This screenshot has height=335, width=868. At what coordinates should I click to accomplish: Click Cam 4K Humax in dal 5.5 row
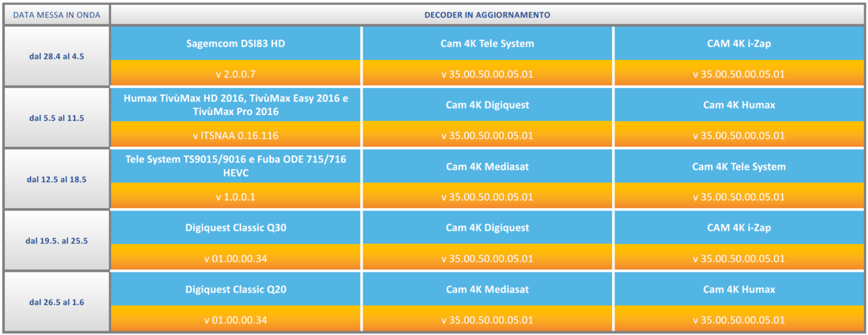coord(739,105)
